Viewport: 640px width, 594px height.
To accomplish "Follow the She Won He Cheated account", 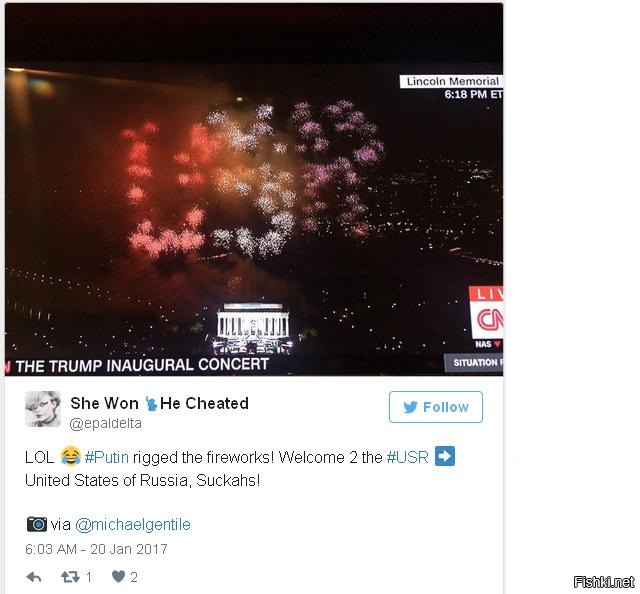I will (436, 407).
